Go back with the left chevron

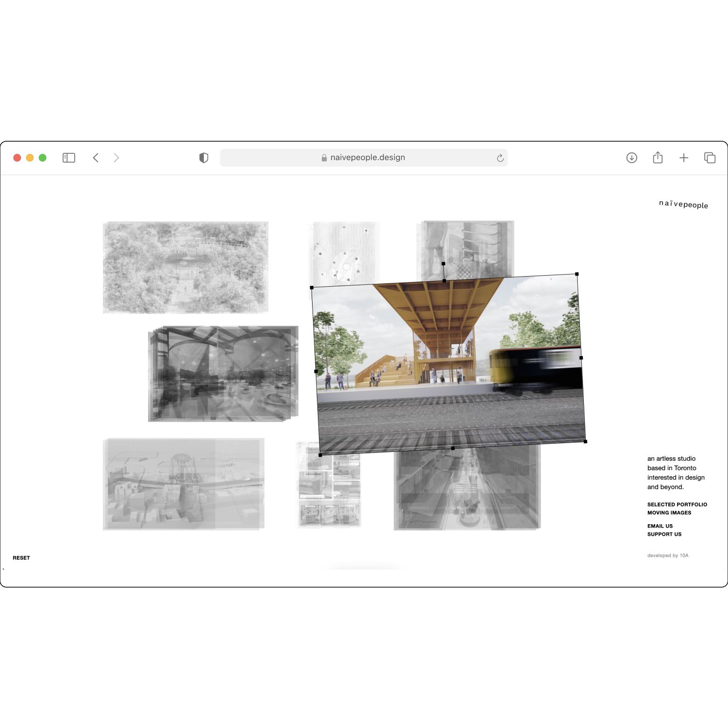pos(96,158)
